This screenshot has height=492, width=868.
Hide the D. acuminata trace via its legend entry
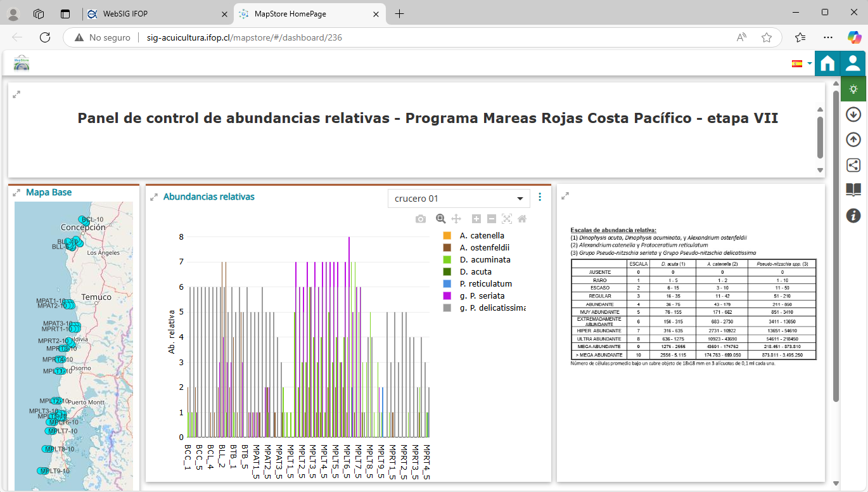point(485,259)
